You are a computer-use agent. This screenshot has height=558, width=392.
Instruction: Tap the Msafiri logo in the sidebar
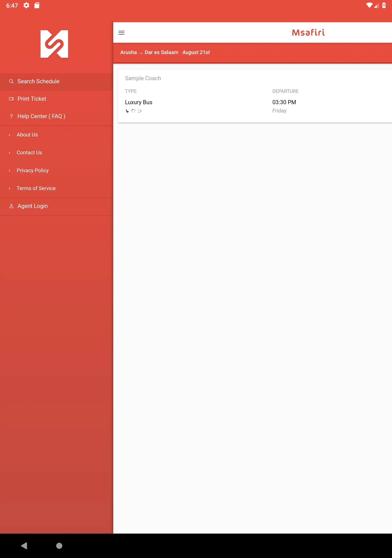(54, 44)
